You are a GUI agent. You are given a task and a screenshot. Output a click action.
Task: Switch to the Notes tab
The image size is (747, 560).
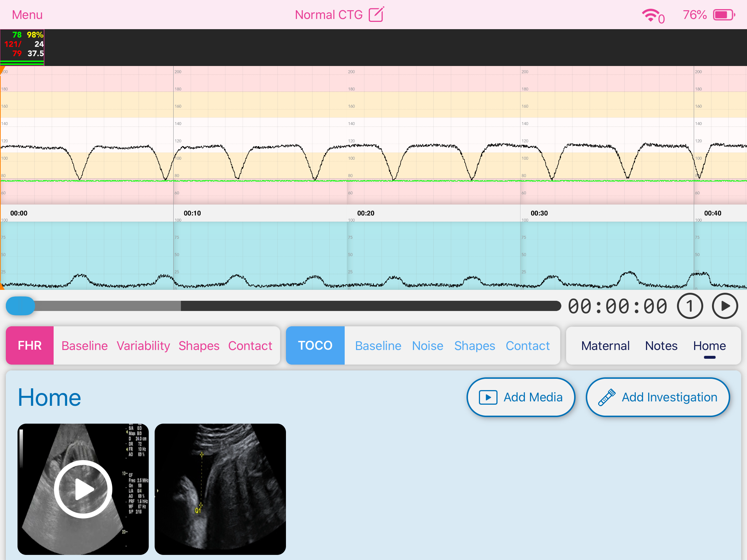point(661,346)
